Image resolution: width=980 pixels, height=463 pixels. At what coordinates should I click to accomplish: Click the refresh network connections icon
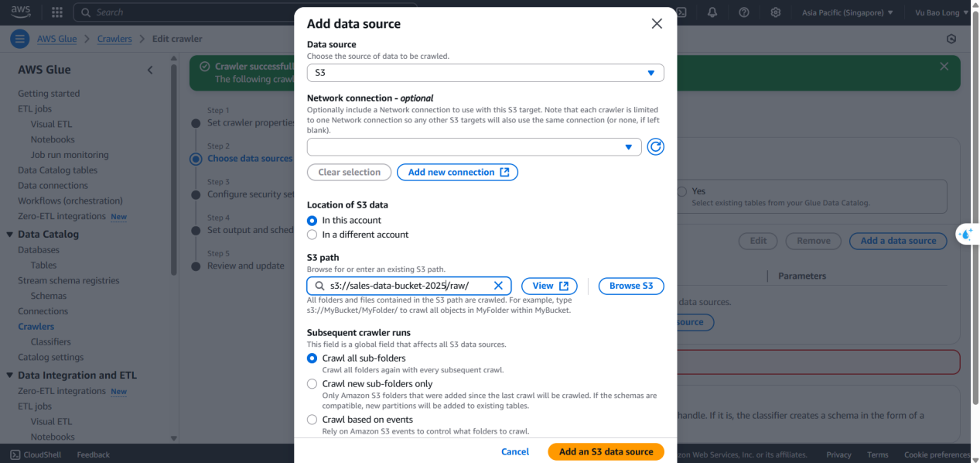655,147
